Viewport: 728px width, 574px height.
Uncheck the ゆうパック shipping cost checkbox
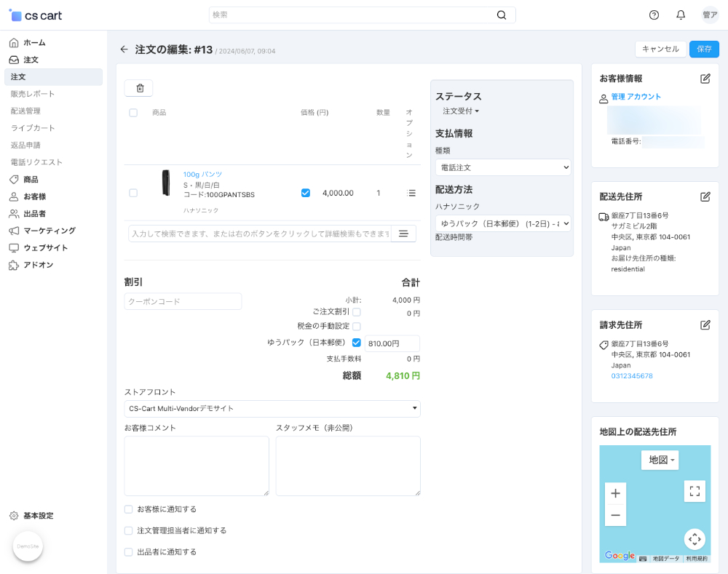[357, 343]
